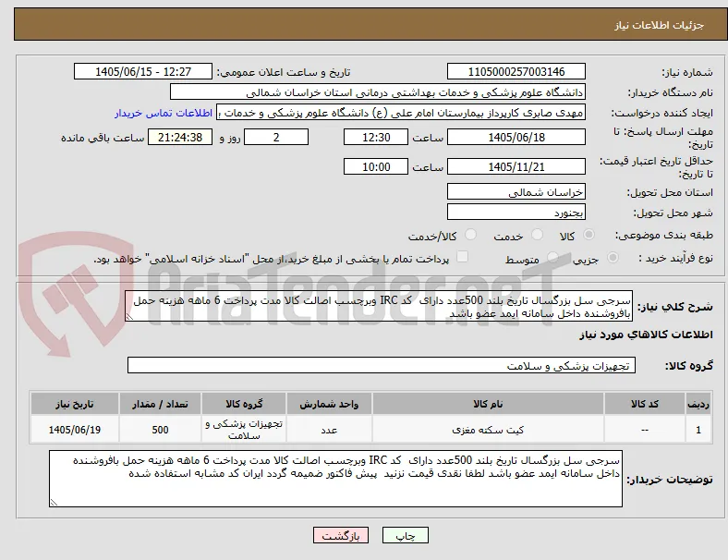This screenshot has width=728, height=560.
Task: Open the اطلاعات تماس خریدار link
Action: (164, 113)
